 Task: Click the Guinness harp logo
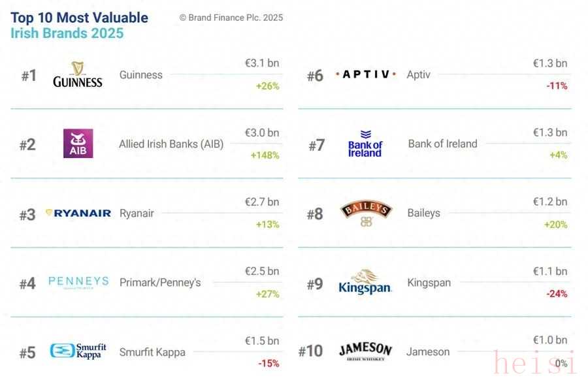pyautogui.click(x=78, y=75)
